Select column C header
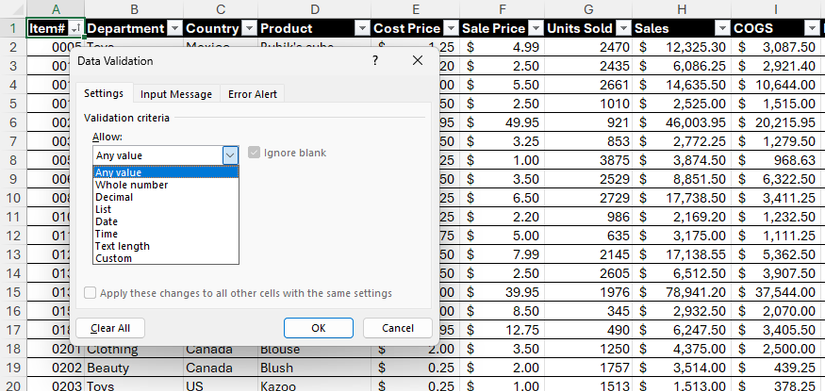Image resolution: width=825 pixels, height=391 pixels. pyautogui.click(x=220, y=9)
